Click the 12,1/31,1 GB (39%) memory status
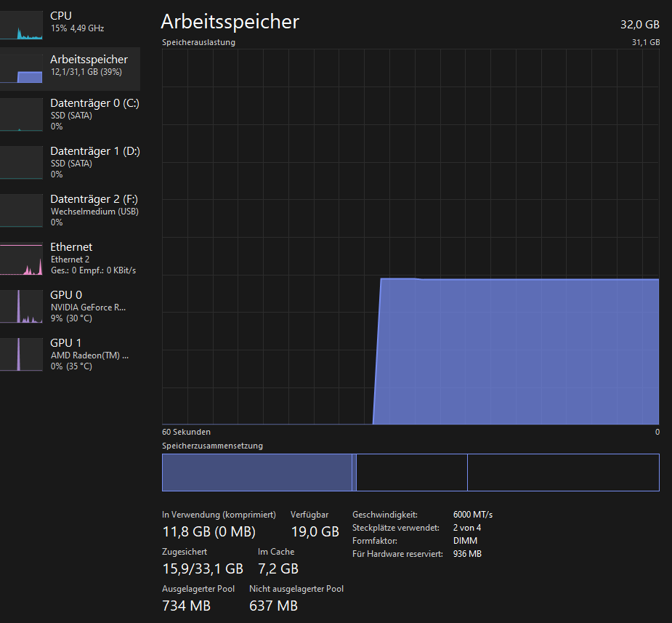672x623 pixels. (86, 72)
